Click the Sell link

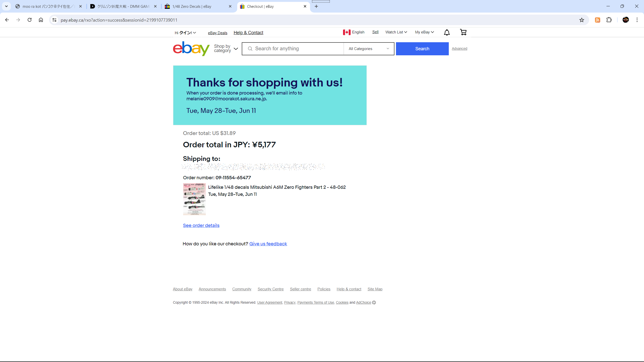(x=375, y=32)
